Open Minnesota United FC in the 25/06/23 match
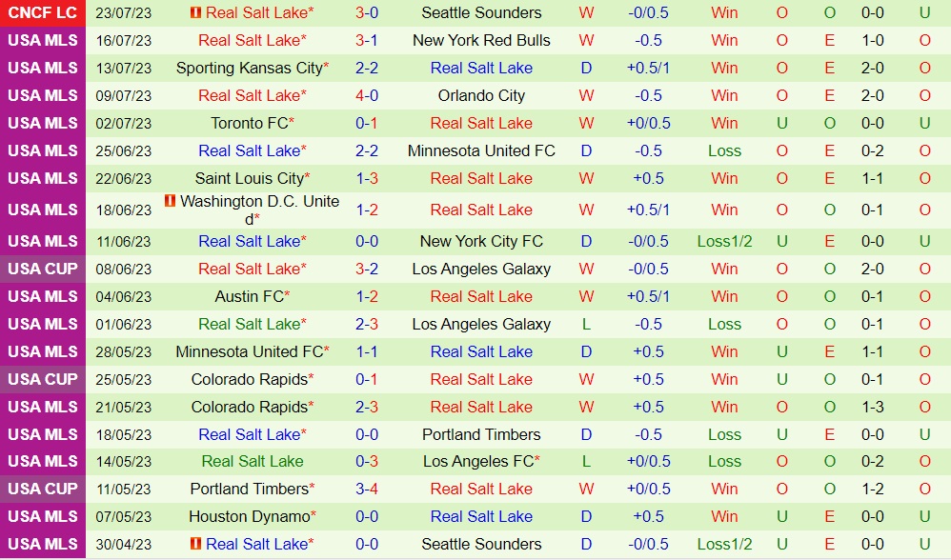This screenshot has height=560, width=951. click(481, 151)
